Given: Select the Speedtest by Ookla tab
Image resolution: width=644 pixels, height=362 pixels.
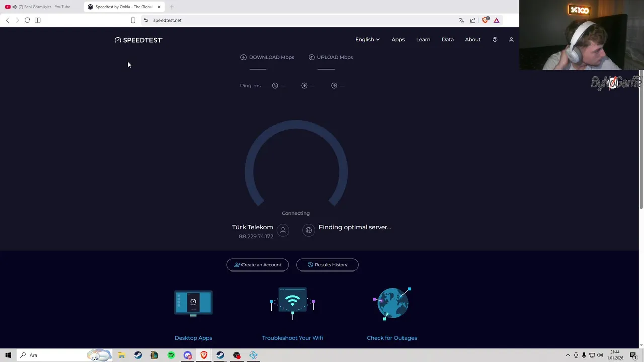Looking at the screenshot, I should click(124, 7).
